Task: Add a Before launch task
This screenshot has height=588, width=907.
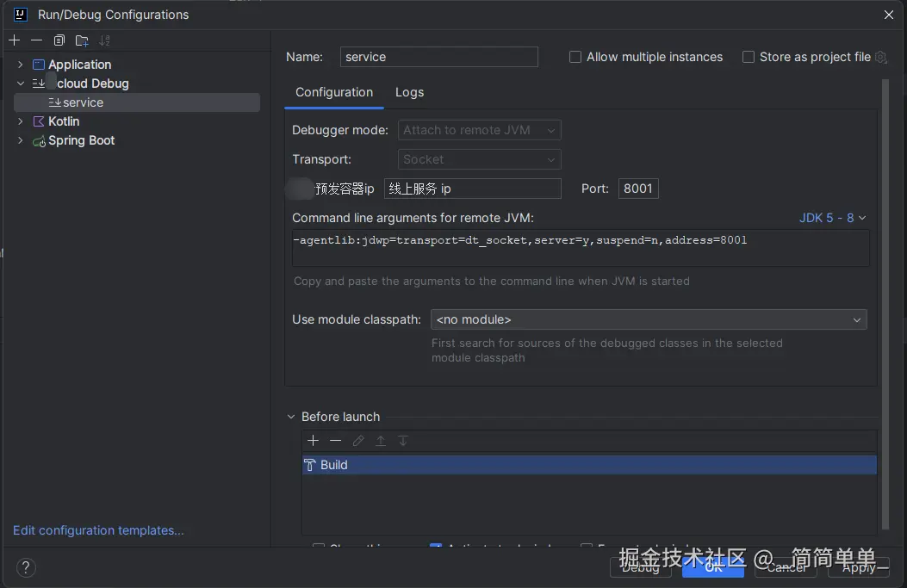Action: coord(313,441)
